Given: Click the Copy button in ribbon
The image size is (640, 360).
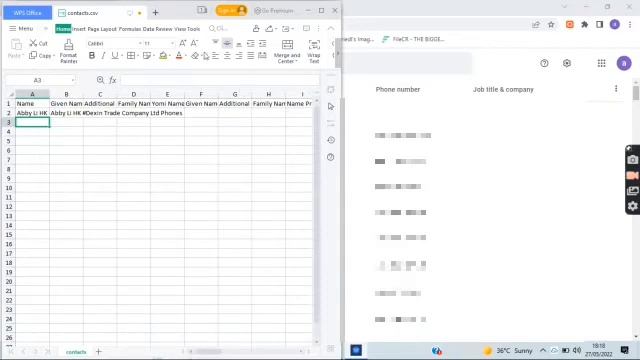Looking at the screenshot, I should [40, 56].
